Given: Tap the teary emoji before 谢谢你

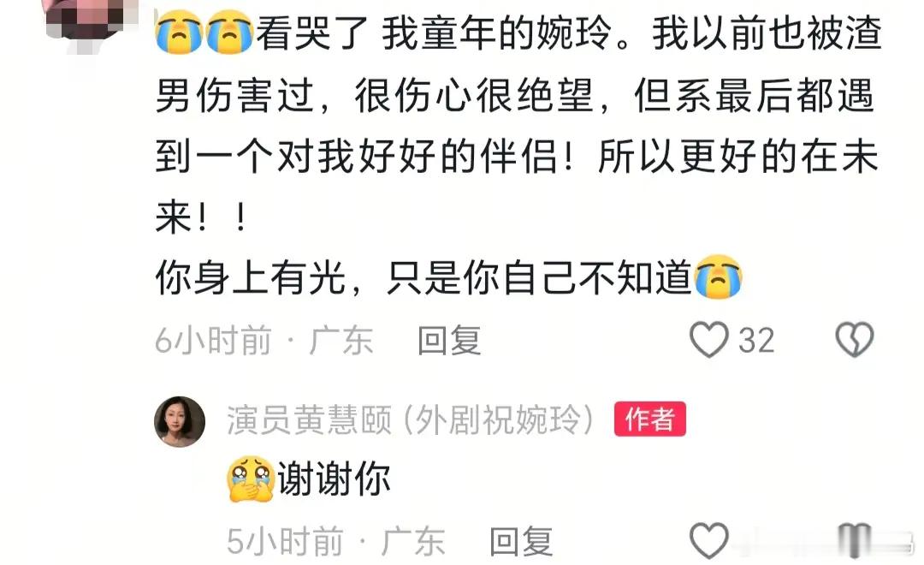Looking at the screenshot, I should [x=251, y=479].
